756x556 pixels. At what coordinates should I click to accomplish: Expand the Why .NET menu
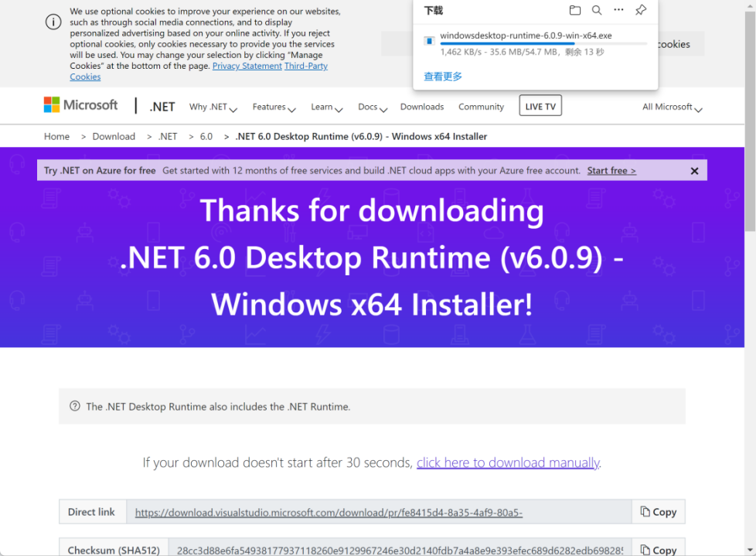click(x=213, y=107)
